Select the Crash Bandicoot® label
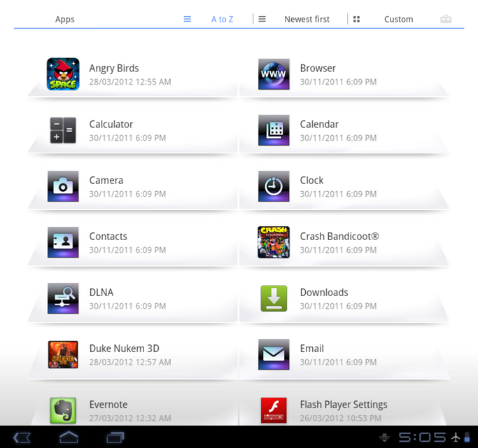The image size is (478, 448). pyautogui.click(x=339, y=237)
